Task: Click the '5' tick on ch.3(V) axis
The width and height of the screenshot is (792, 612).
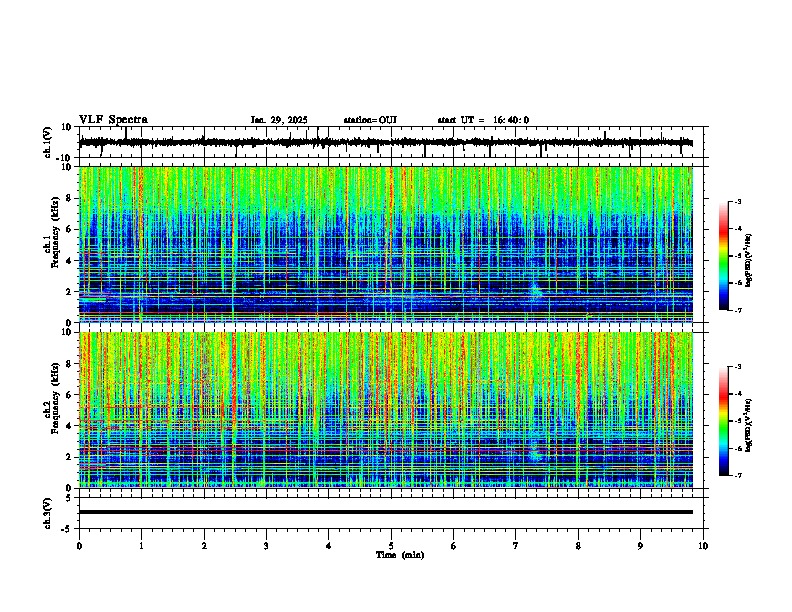Action: point(69,498)
